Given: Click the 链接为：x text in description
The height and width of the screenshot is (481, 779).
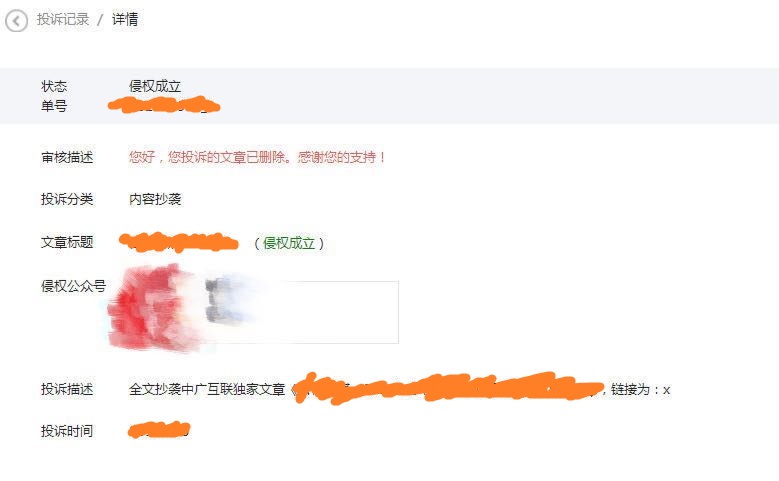Looking at the screenshot, I should coord(640,390).
